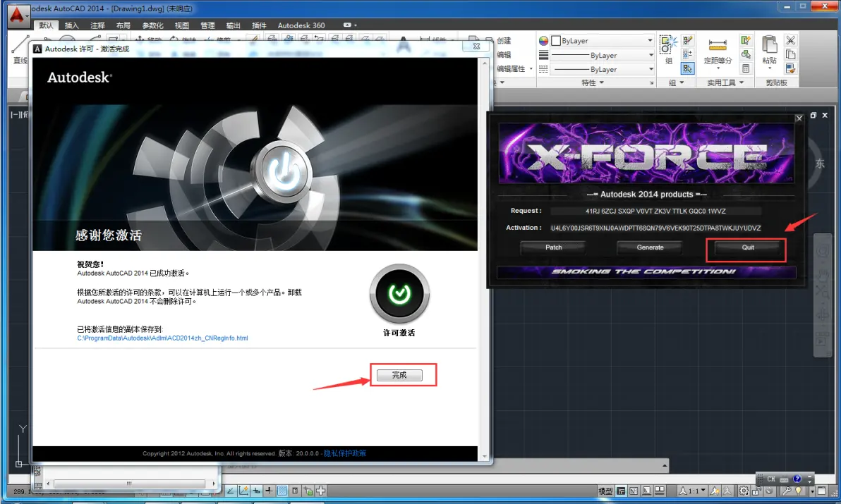Click the lineweight icon beside the second ByLayer
This screenshot has height=504, width=841.
543,55
